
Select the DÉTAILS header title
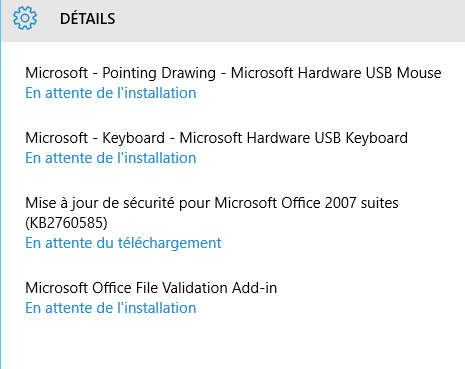tap(87, 19)
